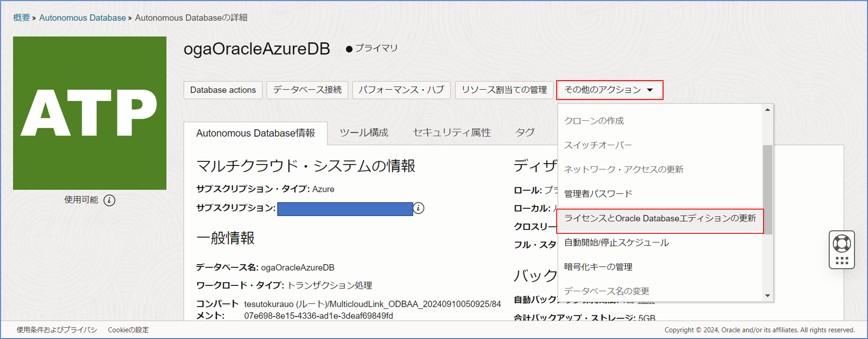Screen dimensions: 868x339
Task: Click the info icon beside the subscription field
Action: (418, 208)
